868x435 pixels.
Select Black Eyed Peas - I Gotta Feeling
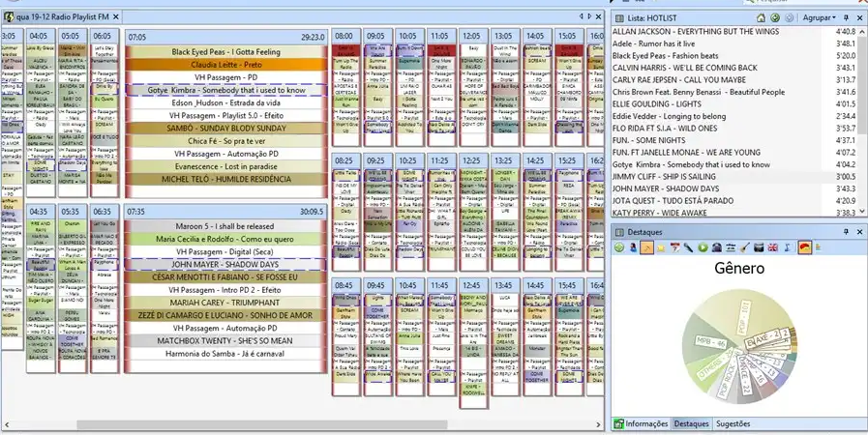pyautogui.click(x=225, y=52)
